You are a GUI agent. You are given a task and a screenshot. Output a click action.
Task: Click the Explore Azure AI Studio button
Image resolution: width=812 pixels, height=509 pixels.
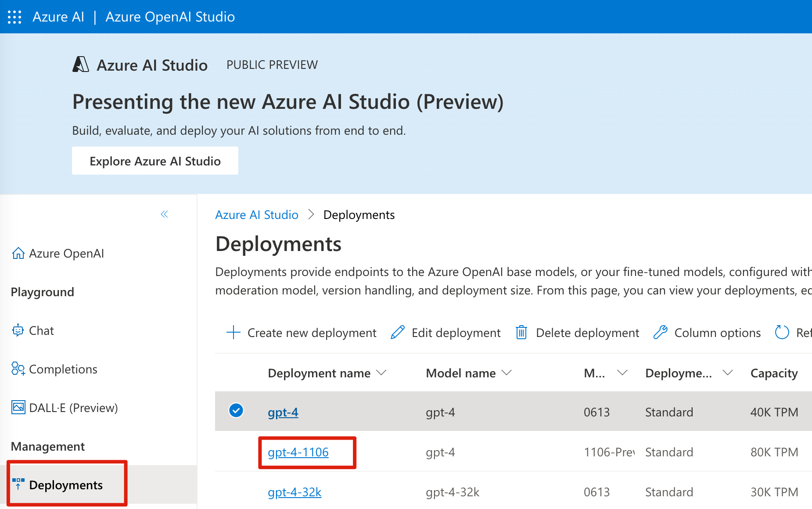tap(155, 161)
